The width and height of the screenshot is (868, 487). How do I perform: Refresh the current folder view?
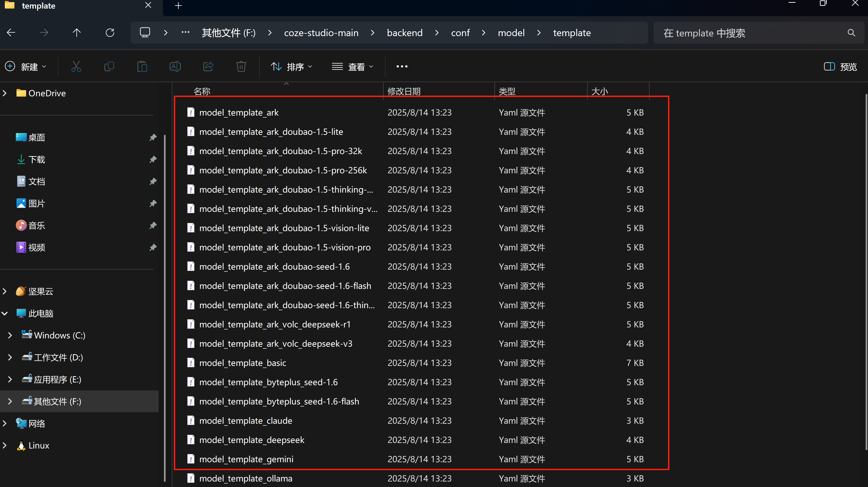pyautogui.click(x=110, y=33)
